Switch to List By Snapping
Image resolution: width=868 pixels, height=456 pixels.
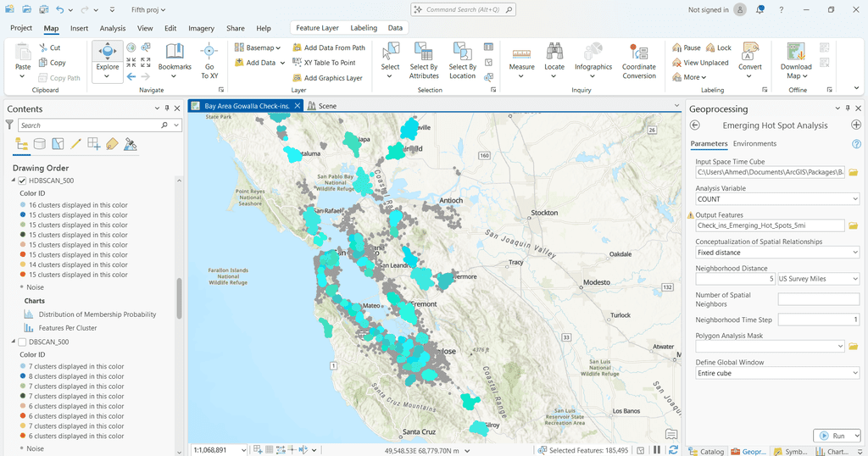click(93, 144)
